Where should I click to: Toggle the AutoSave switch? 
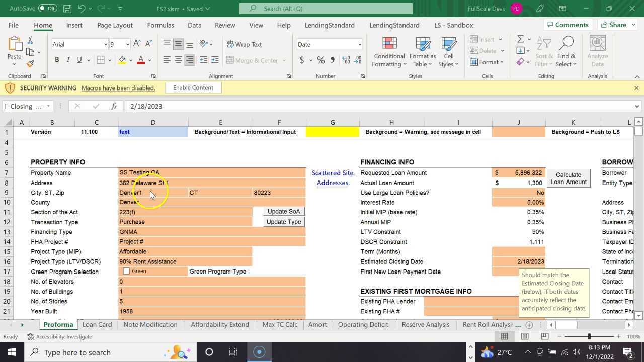tap(47, 9)
